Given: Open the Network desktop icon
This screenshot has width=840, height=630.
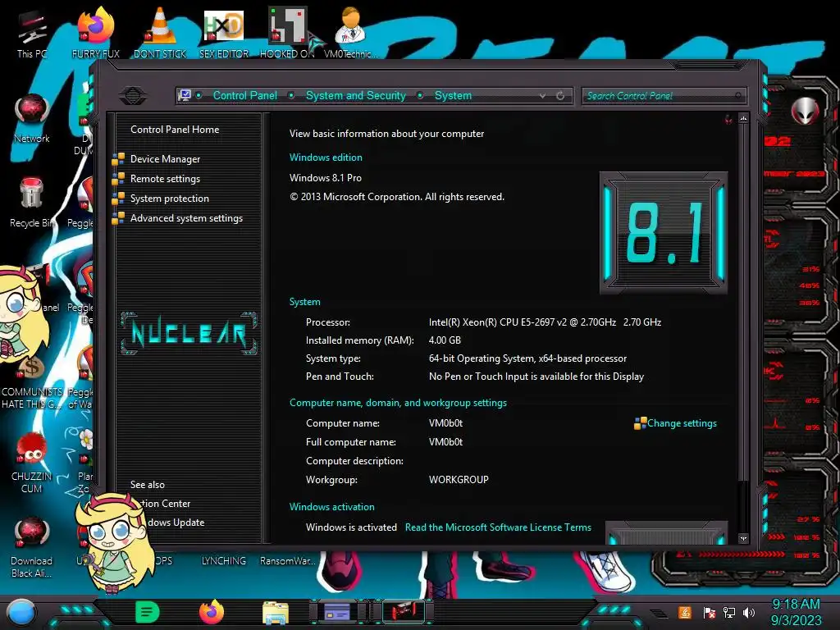Looking at the screenshot, I should click(32, 118).
